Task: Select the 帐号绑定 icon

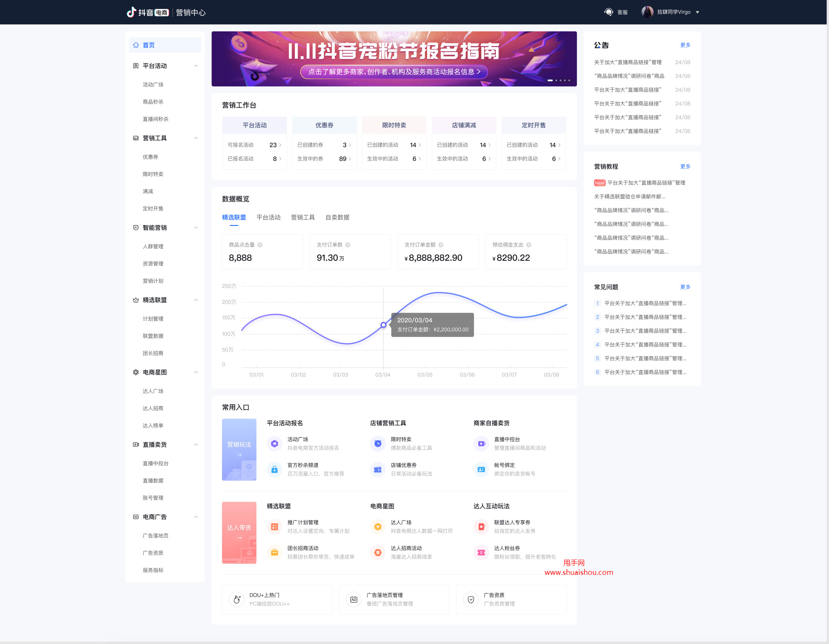Action: 481,470
